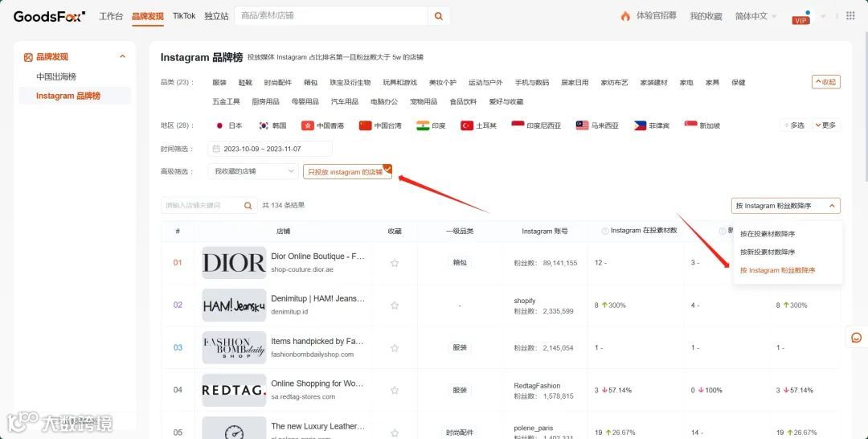Favorite Dior Online Boutique with star icon

coord(394,263)
